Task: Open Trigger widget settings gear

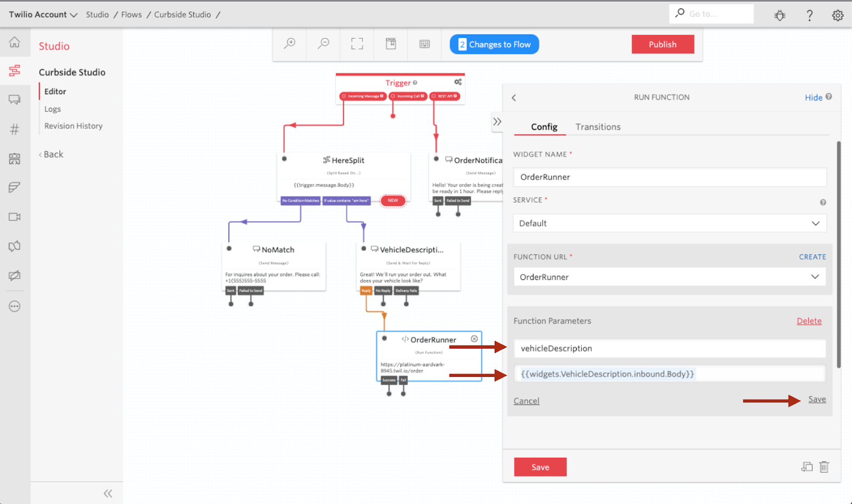Action: (x=458, y=82)
